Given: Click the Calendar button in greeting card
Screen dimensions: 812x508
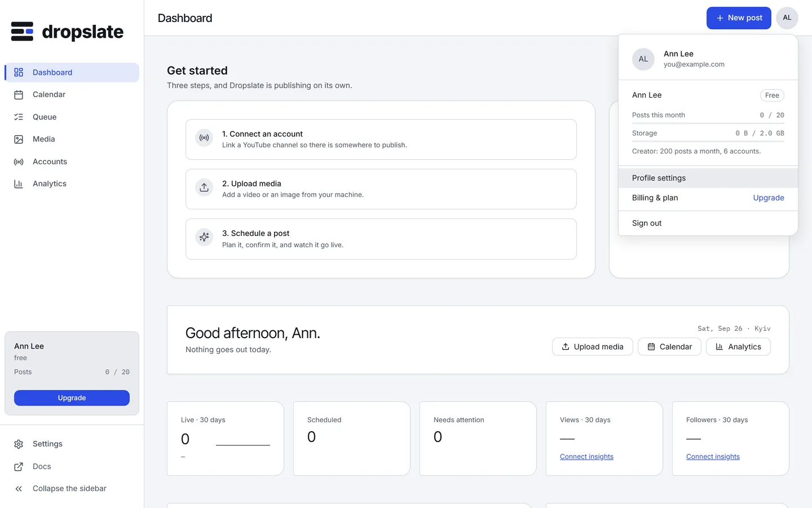Looking at the screenshot, I should [669, 347].
